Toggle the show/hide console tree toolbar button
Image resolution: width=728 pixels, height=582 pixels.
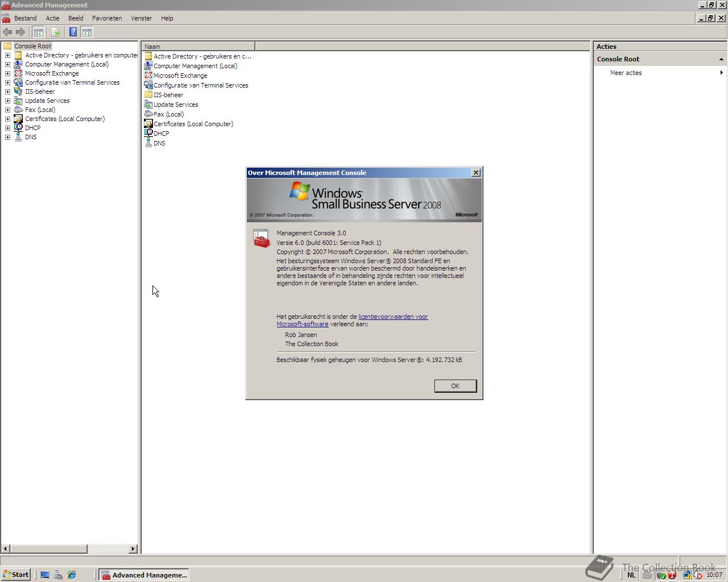39,32
